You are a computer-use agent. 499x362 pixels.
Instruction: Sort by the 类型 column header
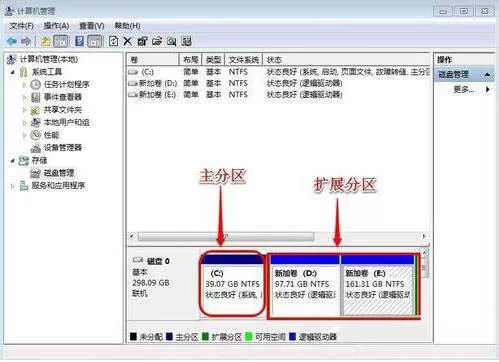click(213, 60)
